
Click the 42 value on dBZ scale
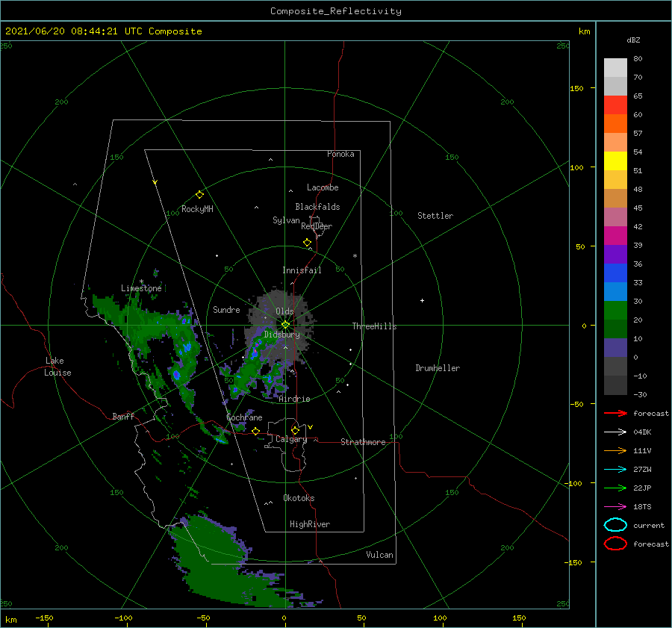point(638,226)
